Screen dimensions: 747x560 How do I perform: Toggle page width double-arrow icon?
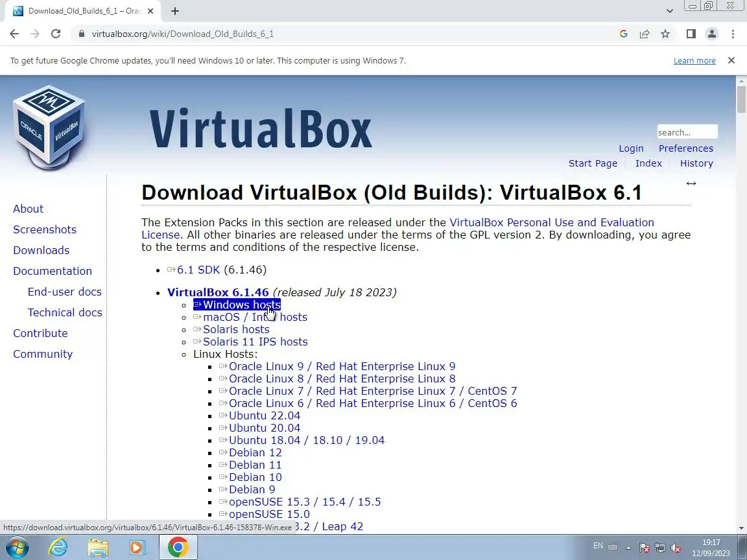(x=691, y=183)
